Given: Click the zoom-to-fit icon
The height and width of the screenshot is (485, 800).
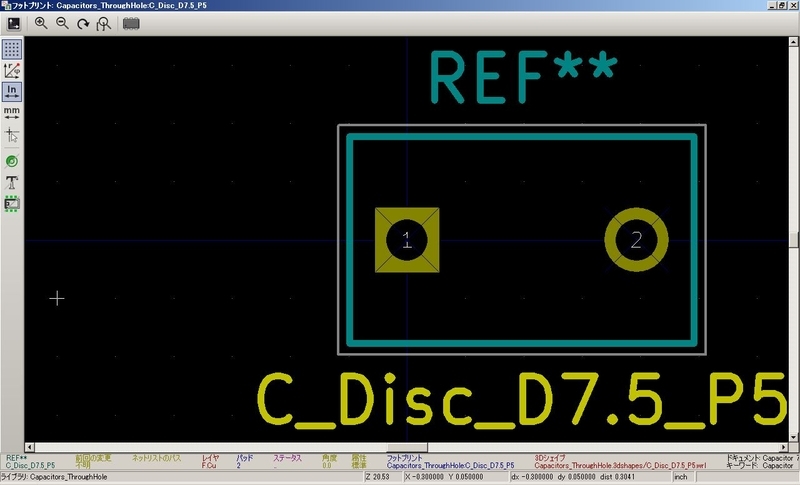Looking at the screenshot, I should tap(103, 22).
